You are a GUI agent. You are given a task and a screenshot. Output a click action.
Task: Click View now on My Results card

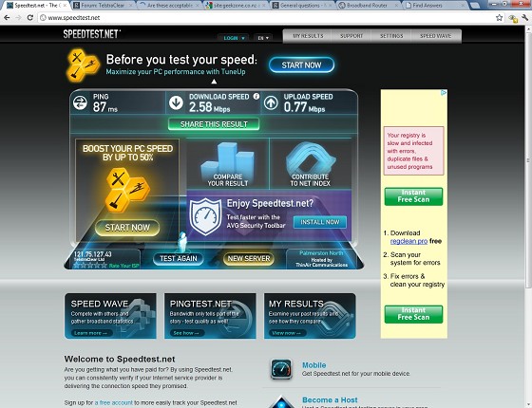tap(286, 333)
